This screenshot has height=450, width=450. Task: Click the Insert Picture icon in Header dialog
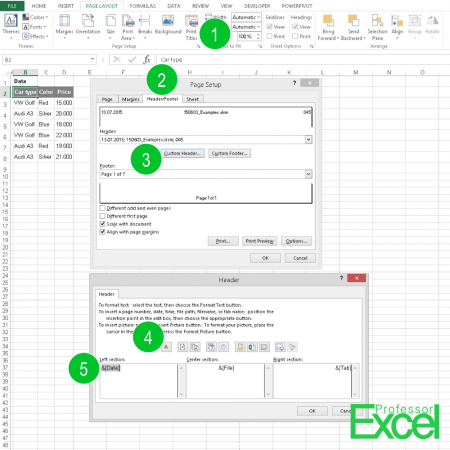pos(280,347)
